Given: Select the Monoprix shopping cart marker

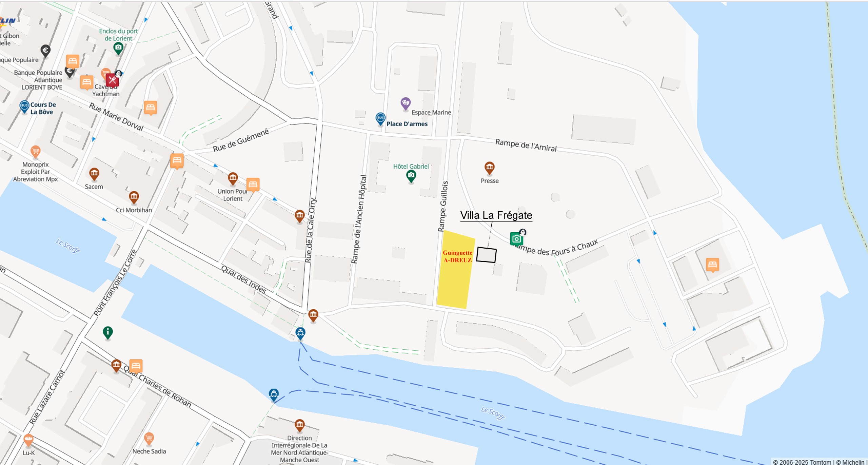Looking at the screenshot, I should coord(35,151).
